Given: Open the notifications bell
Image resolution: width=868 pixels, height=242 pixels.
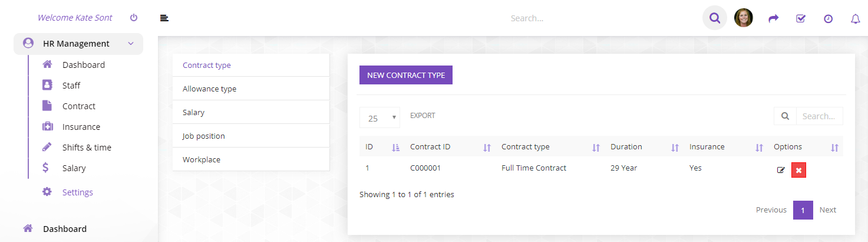Looking at the screenshot, I should pyautogui.click(x=856, y=19).
